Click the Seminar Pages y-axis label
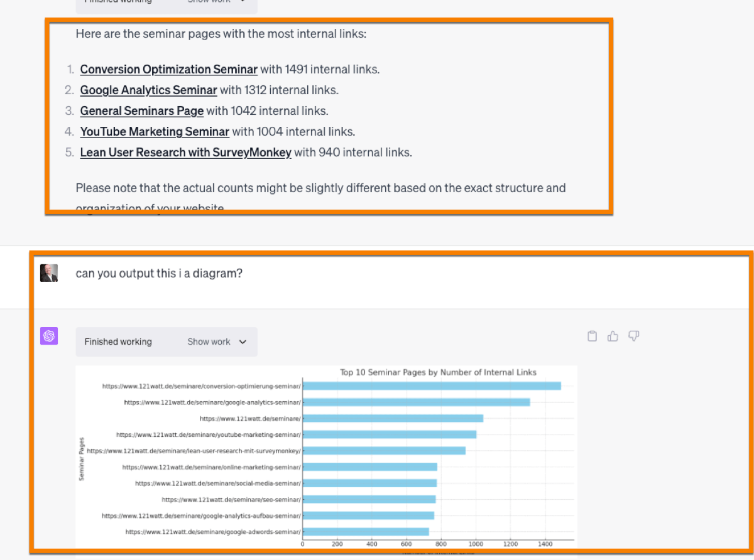Screen dimensions: 754x560 [x=82, y=459]
